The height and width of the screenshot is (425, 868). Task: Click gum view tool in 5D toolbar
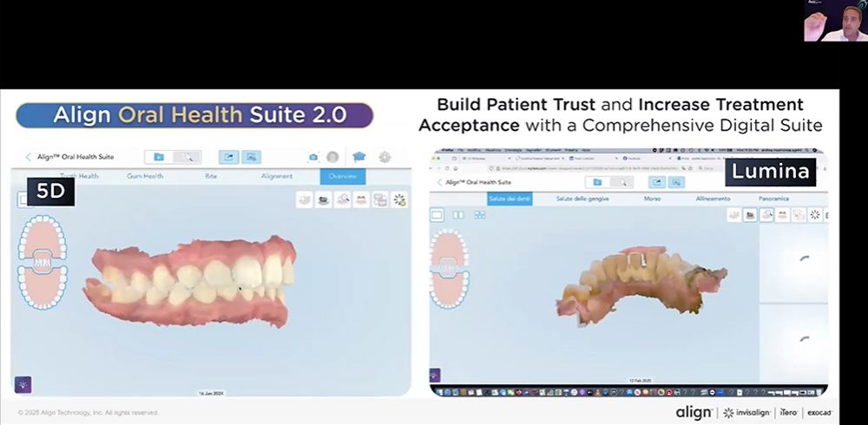pyautogui.click(x=361, y=199)
